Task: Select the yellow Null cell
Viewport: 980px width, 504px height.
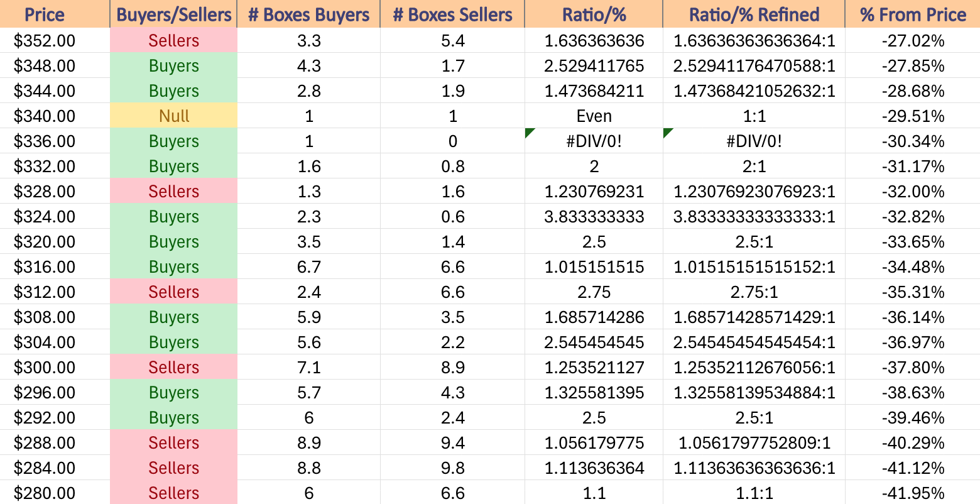Action: [x=173, y=116]
